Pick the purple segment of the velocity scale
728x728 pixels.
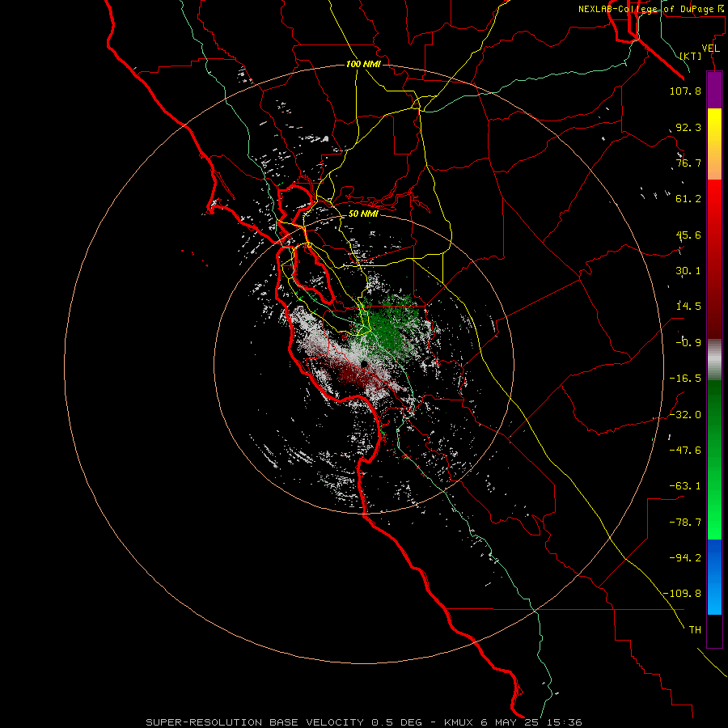(714, 90)
